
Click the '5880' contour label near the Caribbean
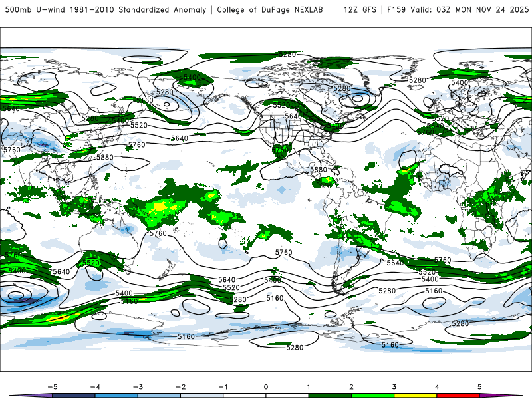click(319, 170)
